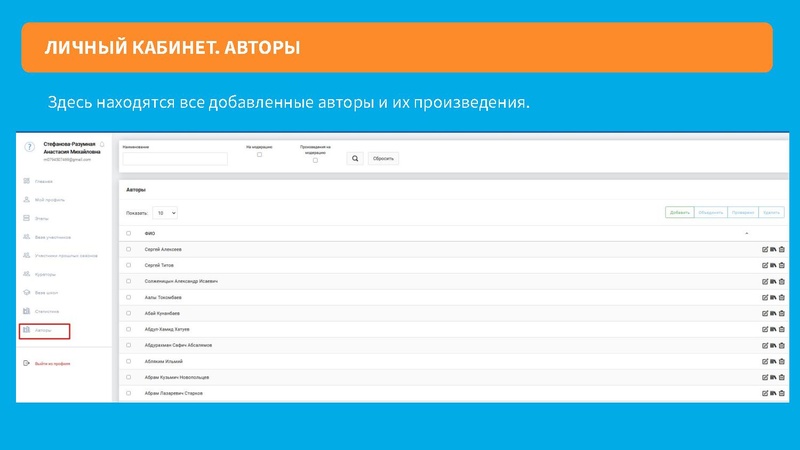This screenshot has height=450, width=800.
Task: Select the checkbox for Абрам Лазаревич Старков
Action: 129,393
